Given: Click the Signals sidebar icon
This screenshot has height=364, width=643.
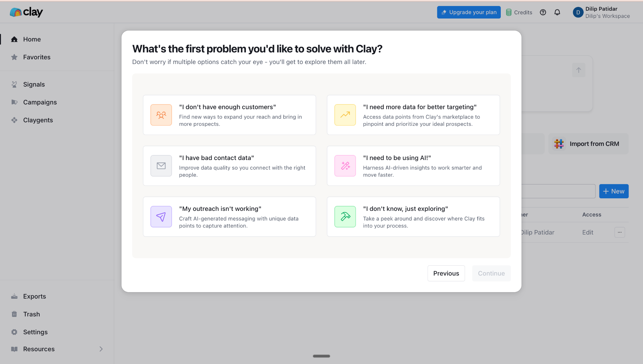Looking at the screenshot, I should [14, 84].
